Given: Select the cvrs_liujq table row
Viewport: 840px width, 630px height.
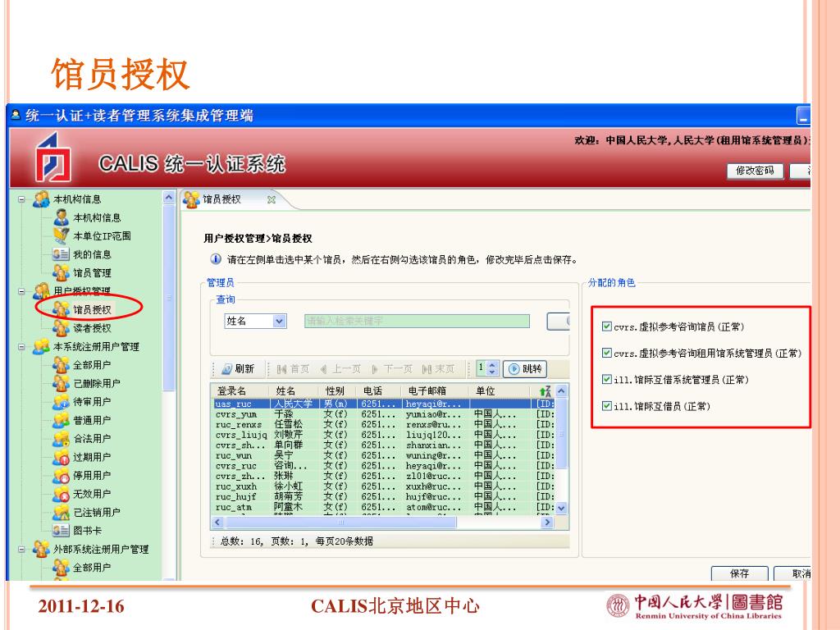Looking at the screenshot, I should pos(384,435).
